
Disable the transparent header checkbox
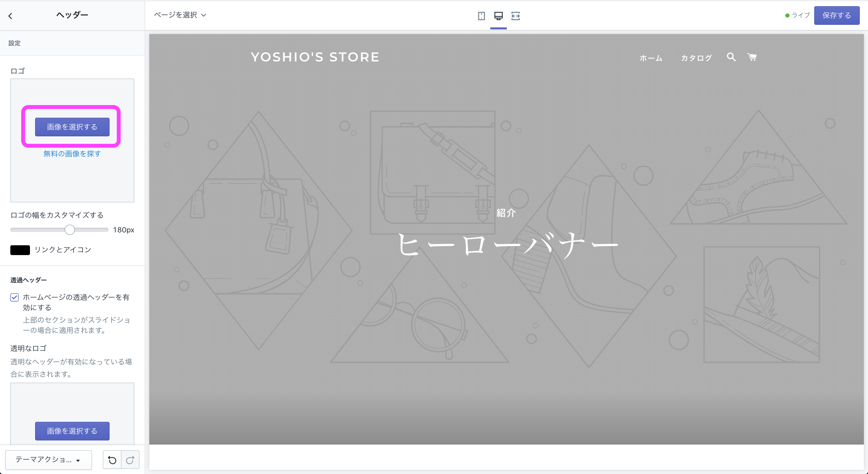(14, 297)
